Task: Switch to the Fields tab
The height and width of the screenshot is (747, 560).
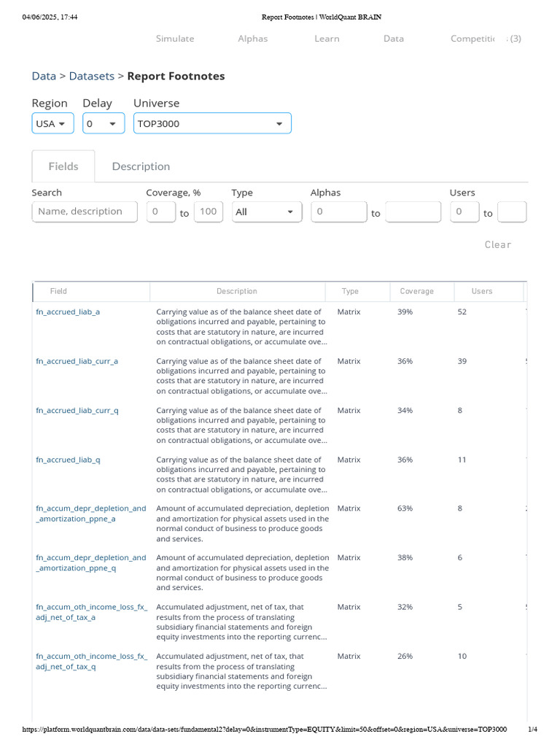Action: pos(63,166)
